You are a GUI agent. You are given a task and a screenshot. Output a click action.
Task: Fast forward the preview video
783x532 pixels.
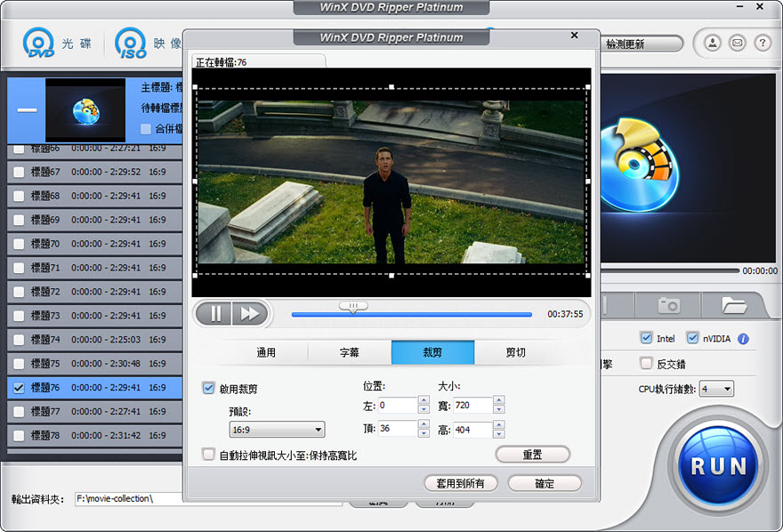click(250, 313)
